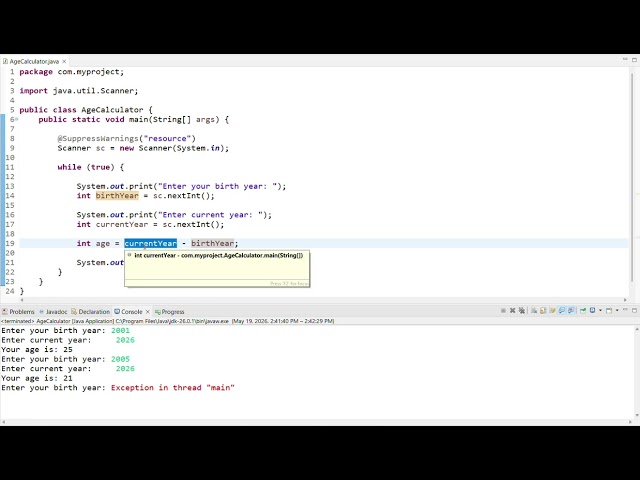The image size is (640, 480).
Task: Click the Terminate console button
Action: click(x=503, y=311)
